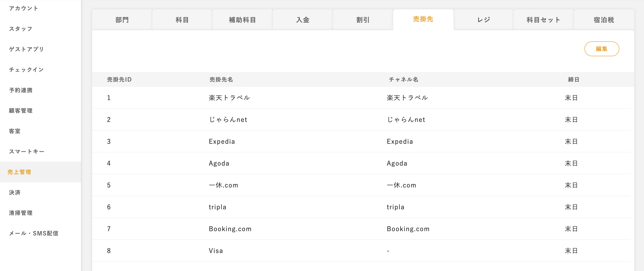644x271 pixels.
Task: Click the 売掛先名 column header
Action: click(221, 79)
